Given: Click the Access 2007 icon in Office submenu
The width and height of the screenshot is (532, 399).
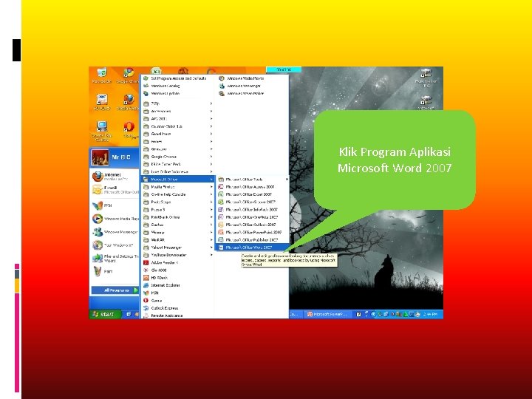Looking at the screenshot, I should [221, 187].
